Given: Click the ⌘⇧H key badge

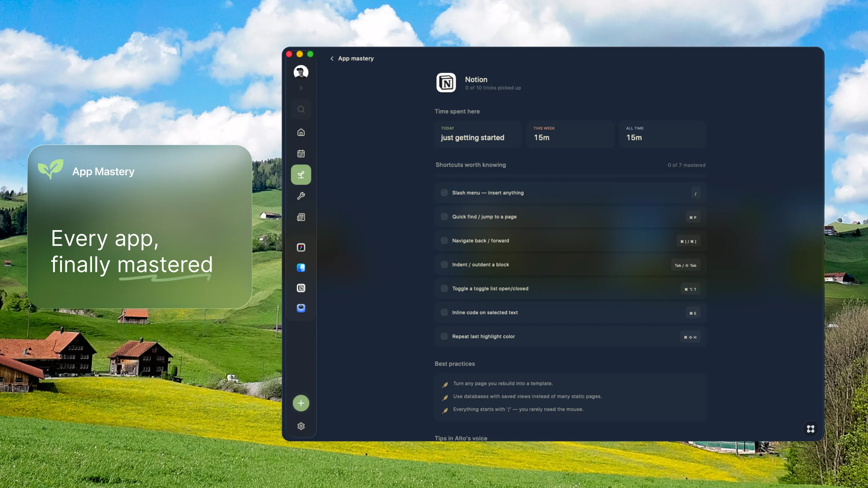Looking at the screenshot, I should (x=690, y=336).
